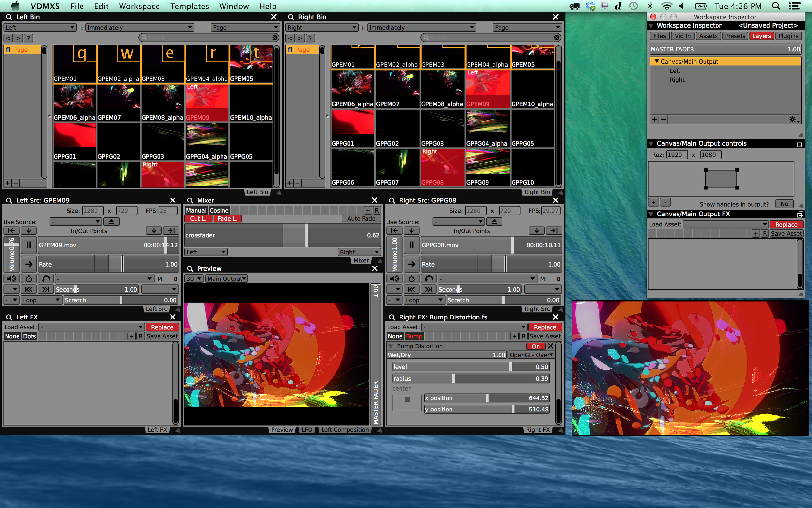The image size is (812, 508).
Task: Click the Vid In button
Action: (x=682, y=36)
